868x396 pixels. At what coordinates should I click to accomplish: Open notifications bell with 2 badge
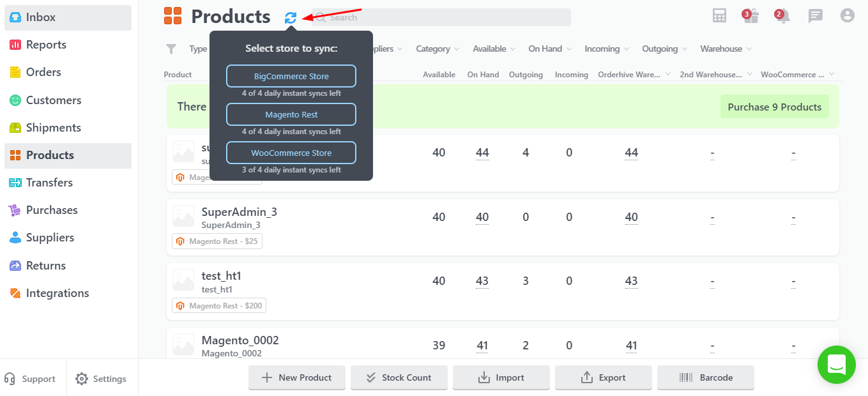(782, 15)
